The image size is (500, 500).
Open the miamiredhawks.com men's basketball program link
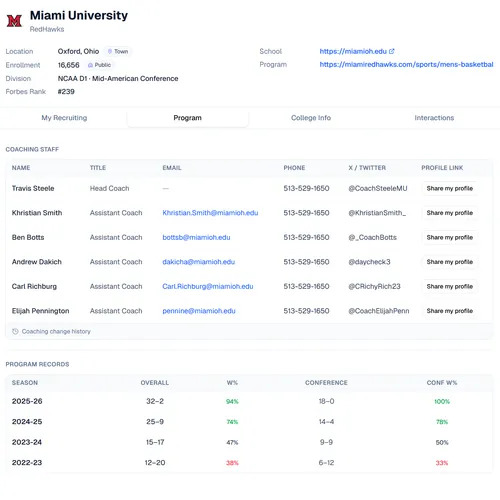coord(406,64)
